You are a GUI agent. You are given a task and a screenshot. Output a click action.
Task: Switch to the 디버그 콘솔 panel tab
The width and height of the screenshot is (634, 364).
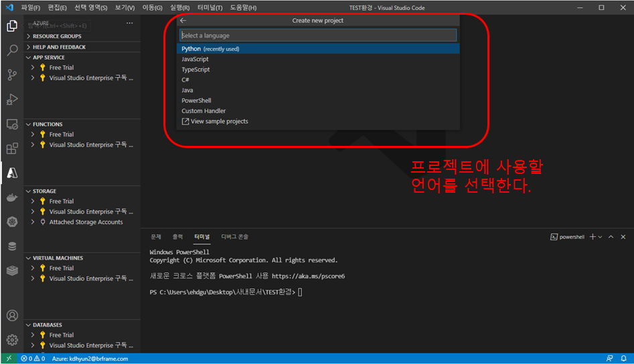[234, 237]
